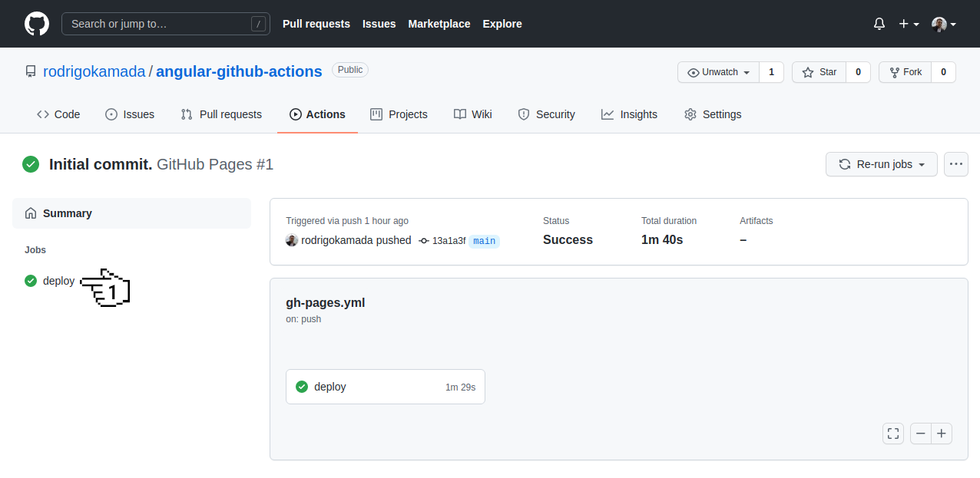
Task: Expand the plus create-new menu
Action: coord(909,24)
